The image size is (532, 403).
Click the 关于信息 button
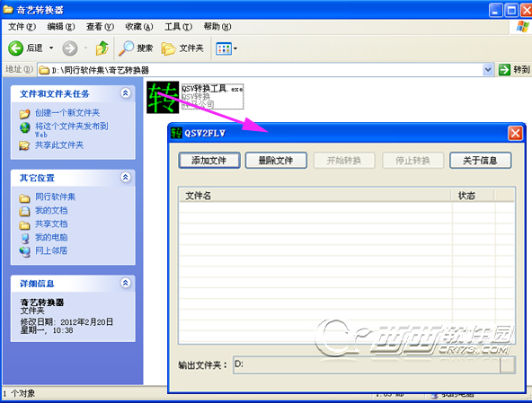[x=481, y=161]
